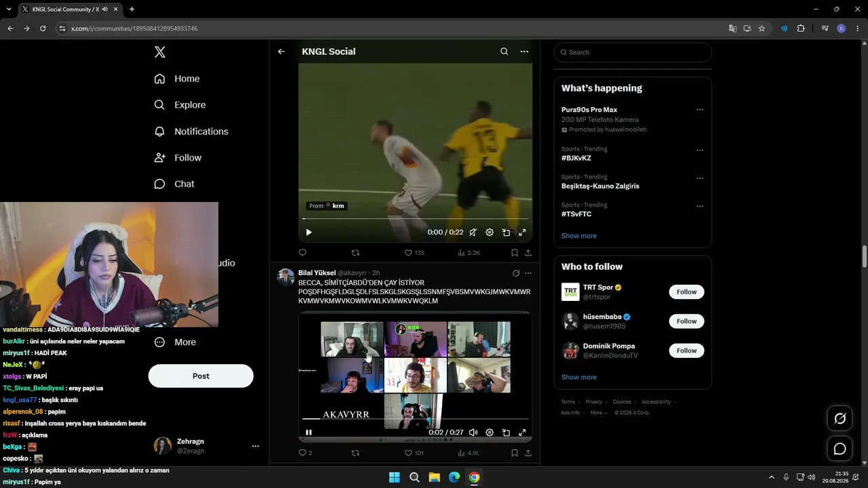Viewport: 868px width, 488px height.
Task: Open Grok actions on Bilal Yüksel's post
Action: coord(516,273)
